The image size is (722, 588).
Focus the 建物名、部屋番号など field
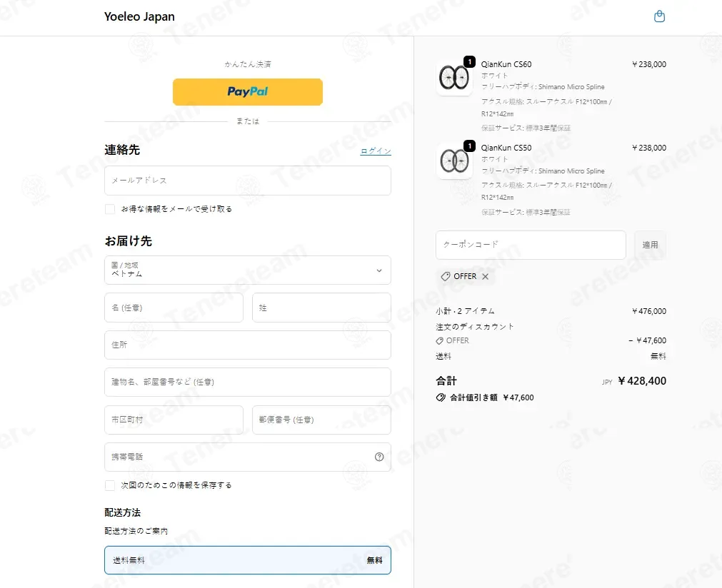click(248, 382)
